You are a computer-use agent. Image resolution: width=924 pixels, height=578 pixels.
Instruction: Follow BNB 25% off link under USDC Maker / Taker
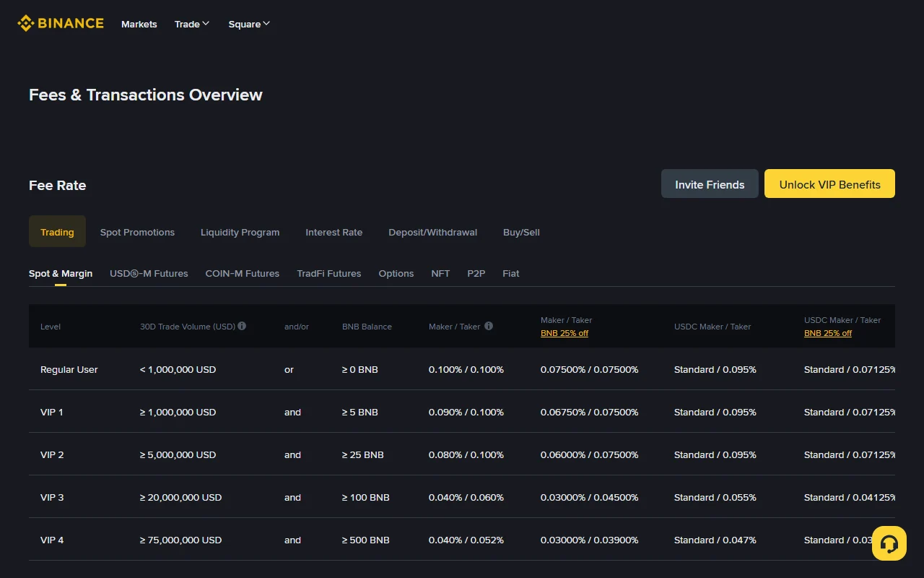(827, 333)
